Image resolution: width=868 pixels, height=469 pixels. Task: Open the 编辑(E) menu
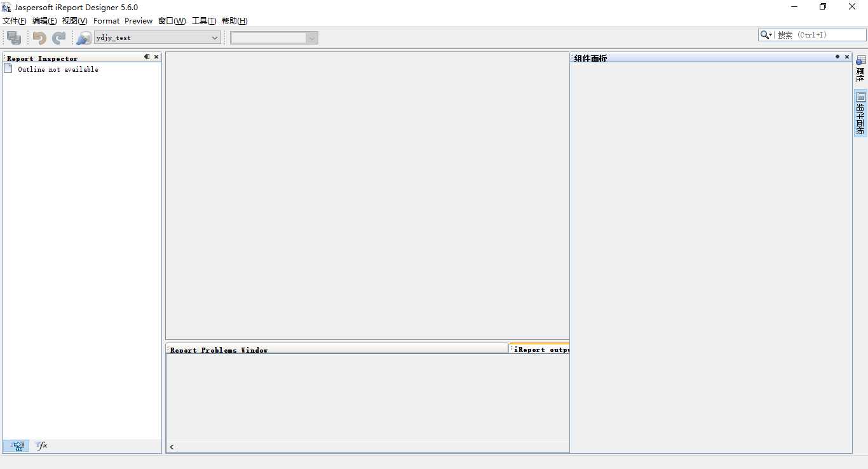(44, 21)
